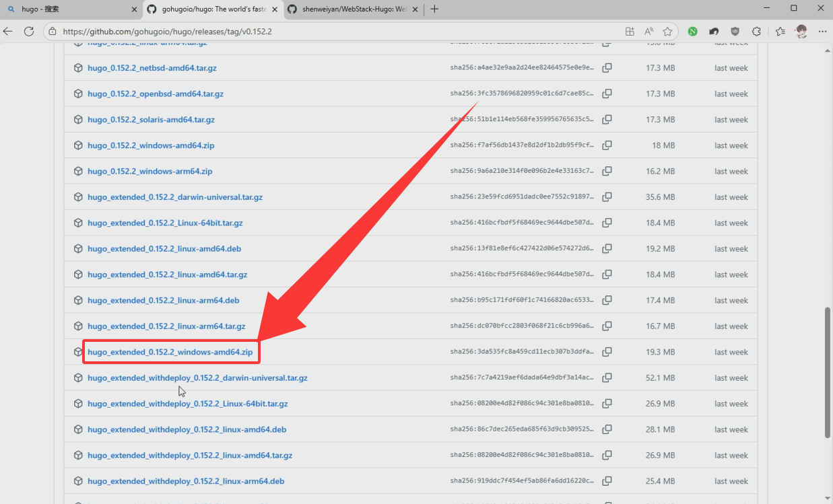This screenshot has height=504, width=833.
Task: Open the browser Extensions puzzle icon
Action: point(756,32)
